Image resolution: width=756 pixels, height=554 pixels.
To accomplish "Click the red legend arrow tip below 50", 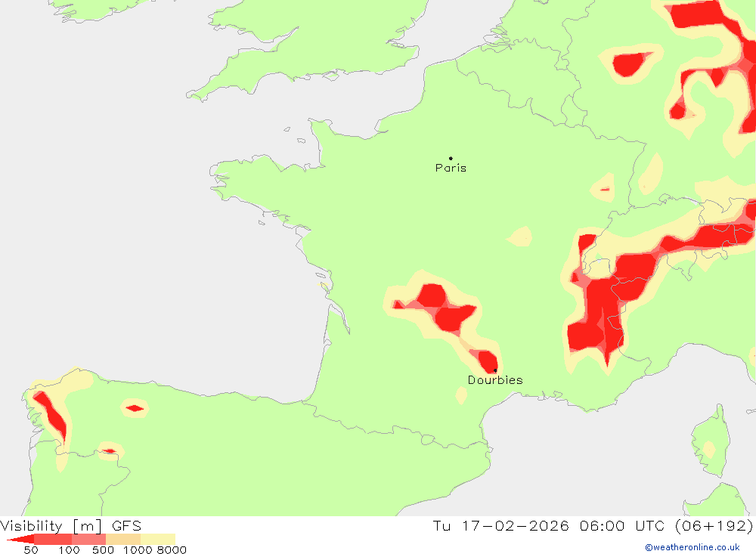I will coord(20,539).
